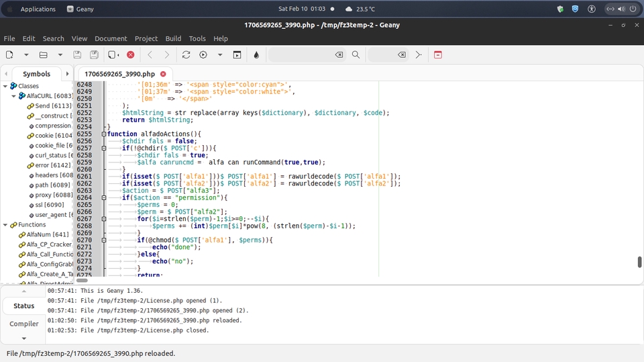The width and height of the screenshot is (644, 362).
Task: Click into the goto-line field
Action: (x=382, y=54)
